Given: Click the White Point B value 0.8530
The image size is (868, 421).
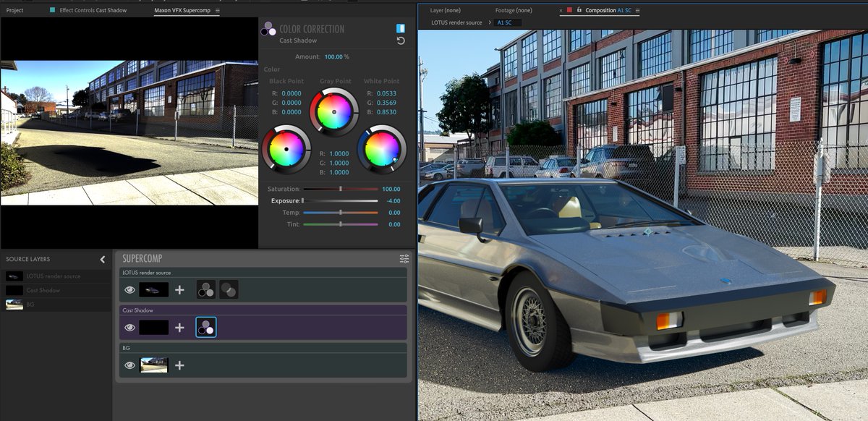Looking at the screenshot, I should click(386, 112).
